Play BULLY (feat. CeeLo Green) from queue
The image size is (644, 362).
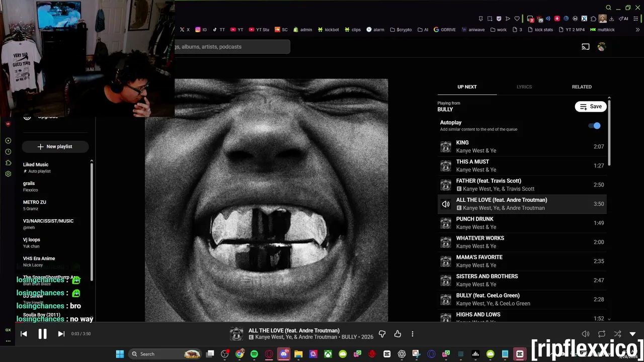pyautogui.click(x=522, y=299)
